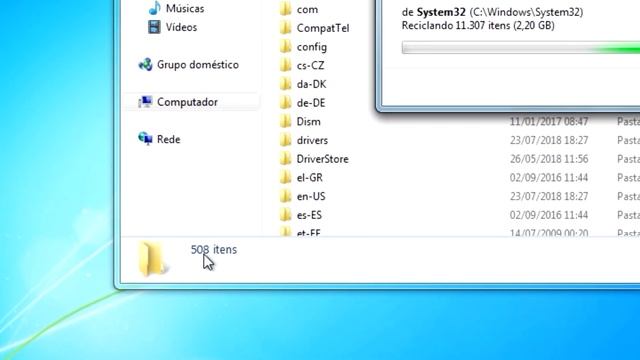Click the DriverStore folder name

tap(322, 159)
